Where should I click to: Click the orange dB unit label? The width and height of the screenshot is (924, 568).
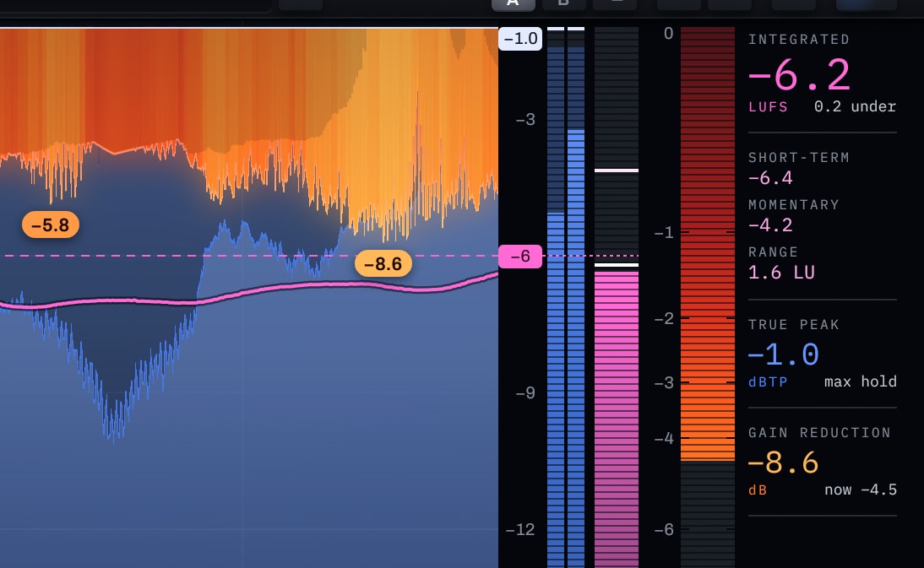click(x=758, y=490)
